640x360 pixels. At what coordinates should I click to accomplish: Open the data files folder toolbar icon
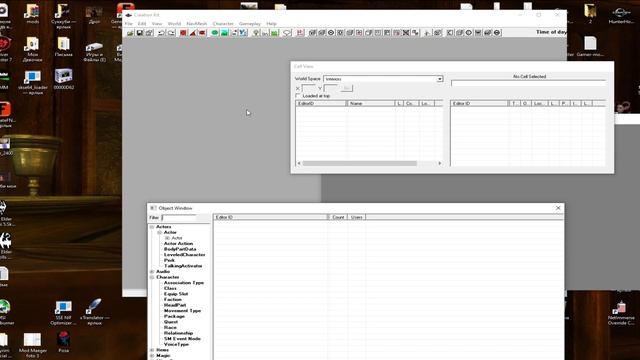click(x=130, y=33)
